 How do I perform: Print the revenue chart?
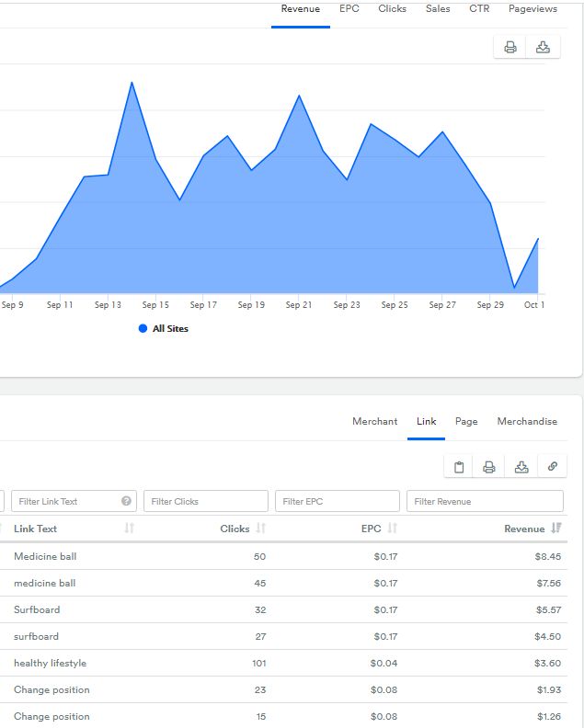[510, 47]
